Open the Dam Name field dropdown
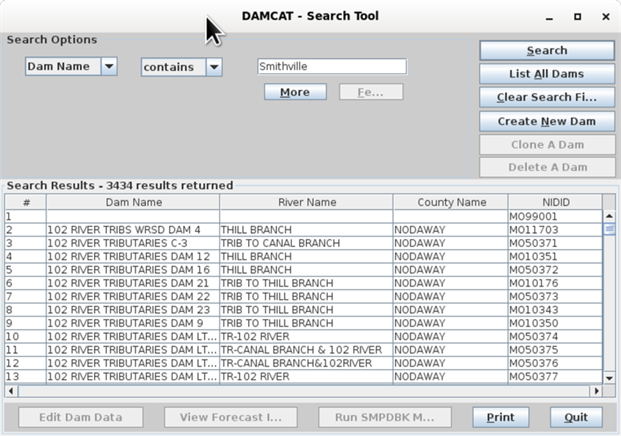This screenshot has width=621, height=436. point(109,67)
